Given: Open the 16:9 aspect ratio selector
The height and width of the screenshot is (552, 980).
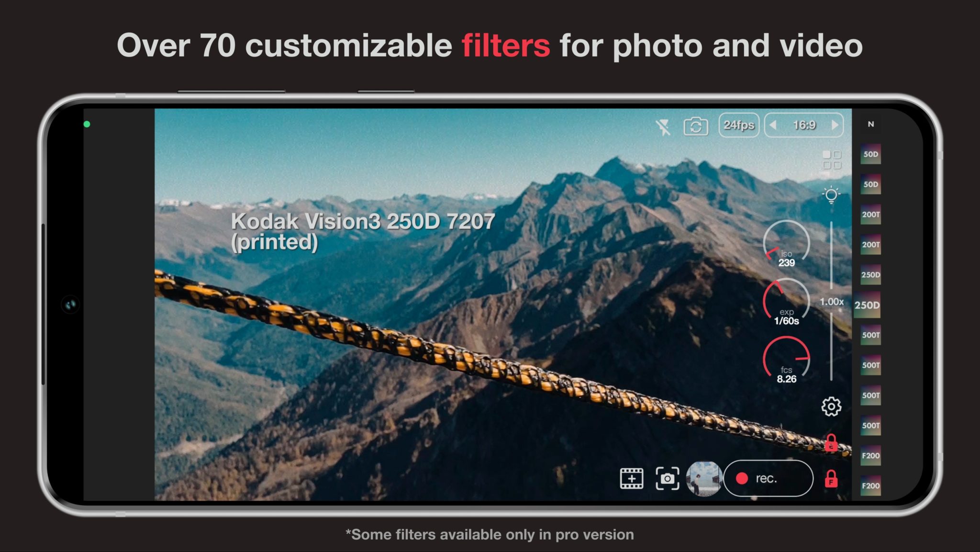Looking at the screenshot, I should coord(804,125).
